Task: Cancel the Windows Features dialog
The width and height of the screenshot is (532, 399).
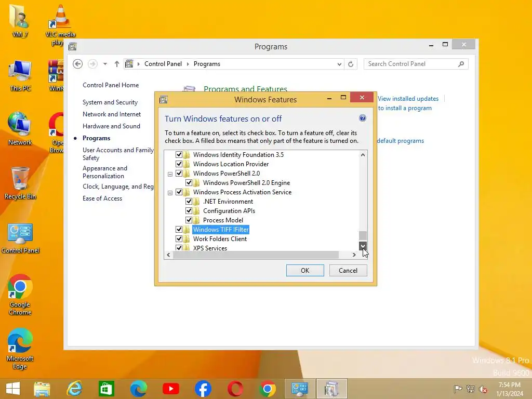Action: coord(348,270)
